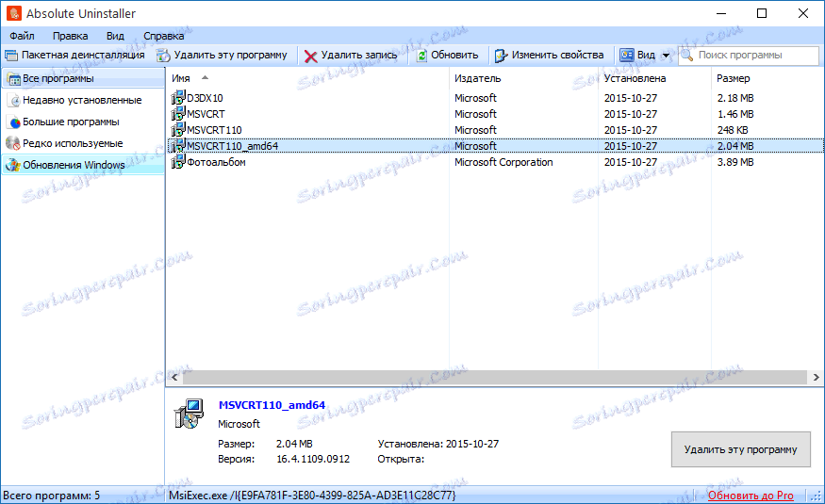The height and width of the screenshot is (504, 825).
Task: Open the Вид menu in menu bar
Action: (115, 36)
